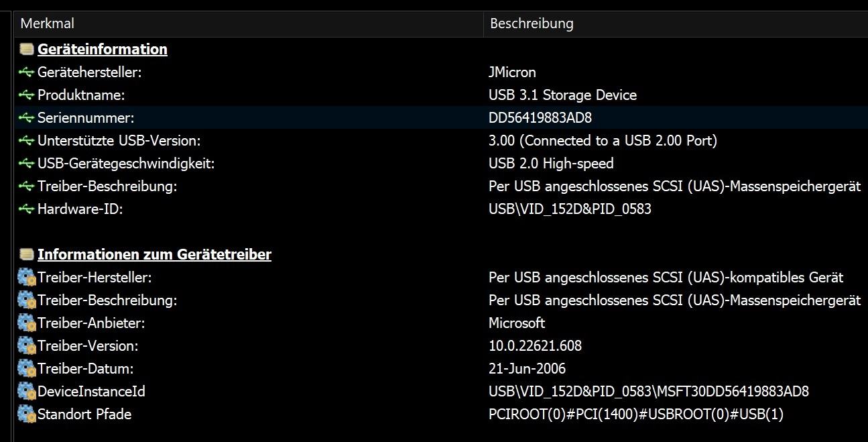Click the USB icon beside Gerätehersteller
This screenshot has height=442, width=868.
(27, 72)
